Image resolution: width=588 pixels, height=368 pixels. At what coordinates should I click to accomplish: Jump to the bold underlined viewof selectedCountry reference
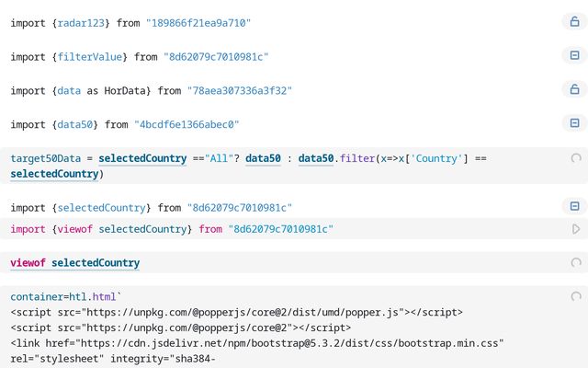tap(74, 263)
